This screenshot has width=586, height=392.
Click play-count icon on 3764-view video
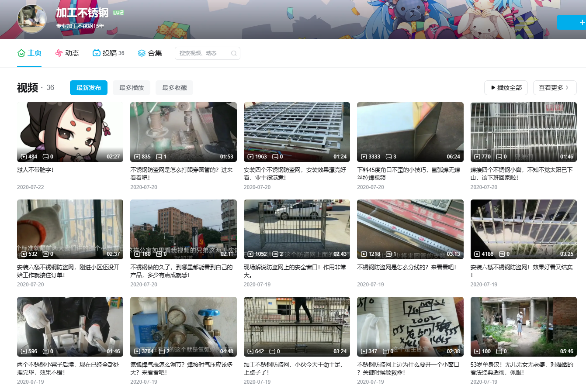pyautogui.click(x=137, y=351)
